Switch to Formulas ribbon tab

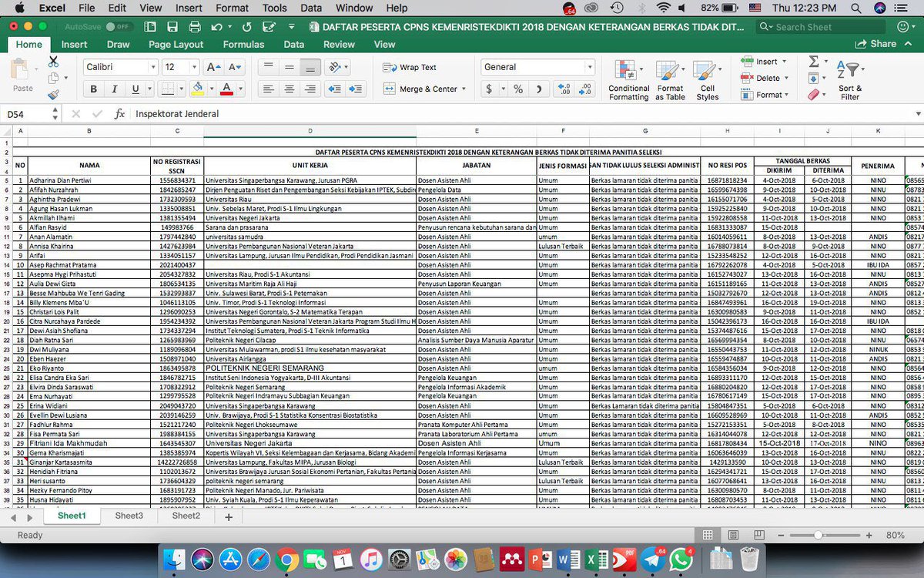243,45
